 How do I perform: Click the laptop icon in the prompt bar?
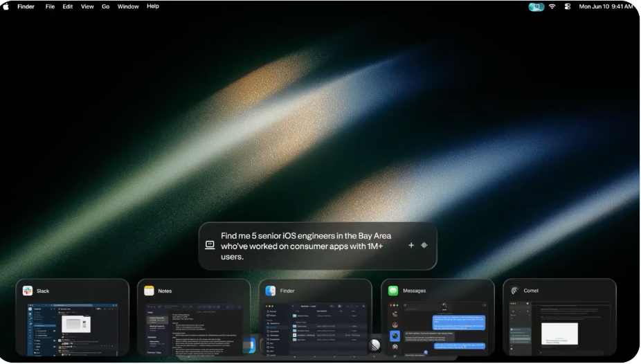click(209, 246)
